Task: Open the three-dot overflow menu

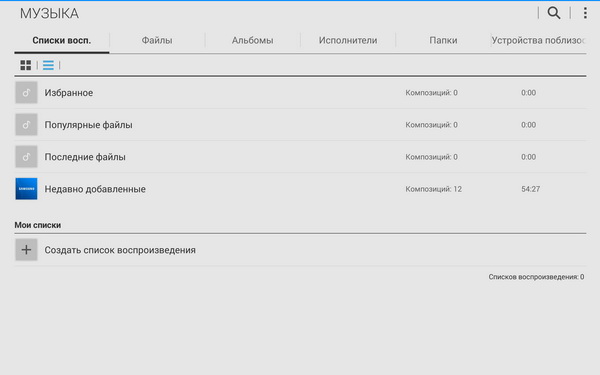Action: (585, 13)
